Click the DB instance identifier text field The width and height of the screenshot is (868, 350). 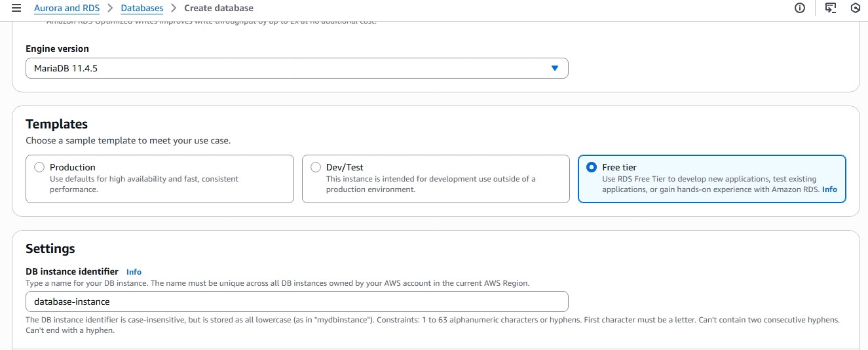coord(296,301)
